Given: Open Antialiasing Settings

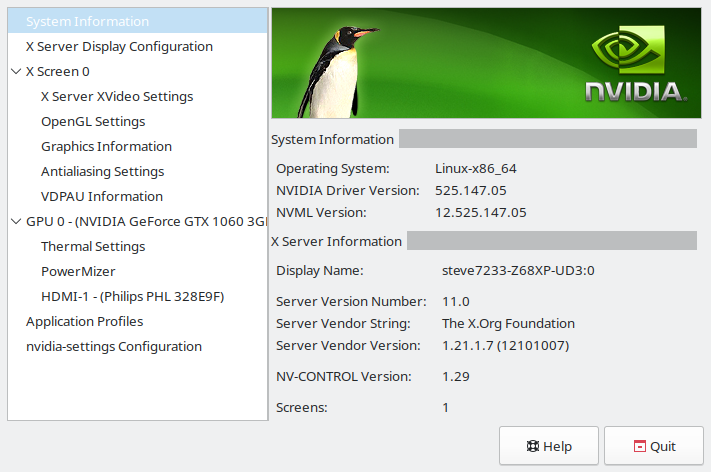Looking at the screenshot, I should pyautogui.click(x=102, y=171).
